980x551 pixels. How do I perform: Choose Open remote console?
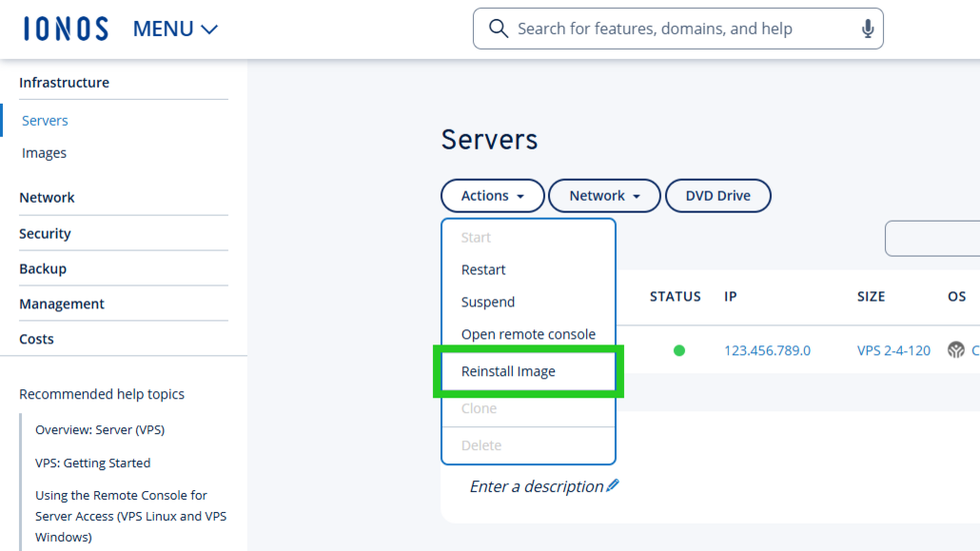pos(528,334)
